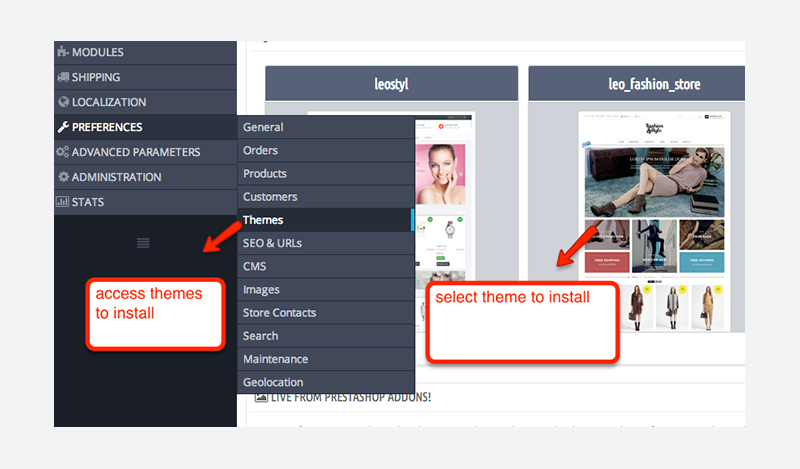Open the Preferences menu
This screenshot has width=800, height=469.
[145, 127]
